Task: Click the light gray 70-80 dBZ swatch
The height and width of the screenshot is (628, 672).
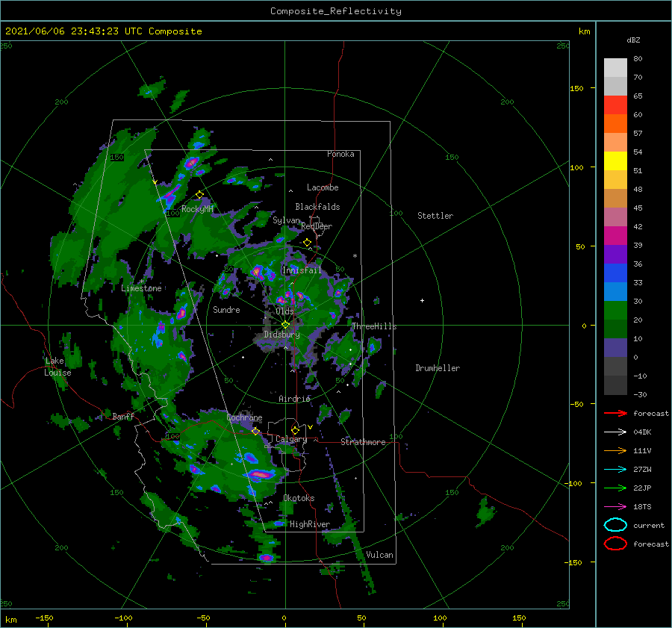Action: click(615, 67)
